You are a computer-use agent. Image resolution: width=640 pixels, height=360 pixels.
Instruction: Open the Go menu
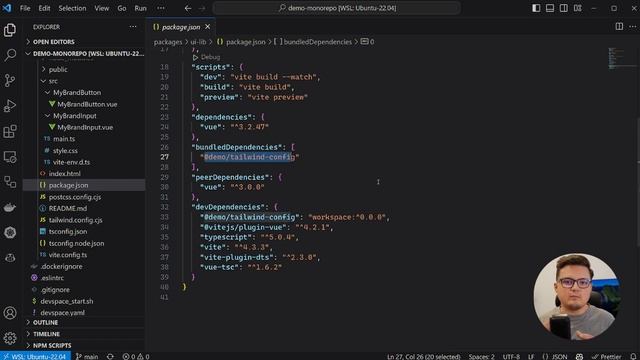tap(122, 8)
